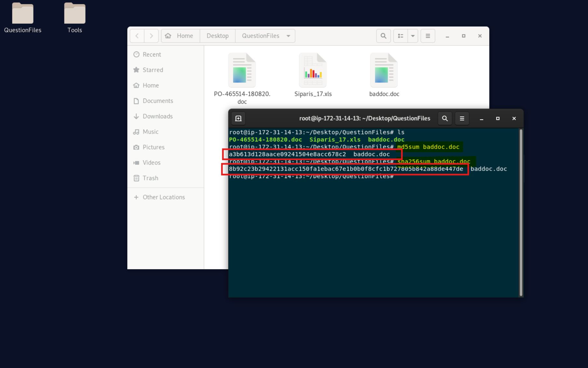Toggle list view in file manager

click(x=401, y=36)
